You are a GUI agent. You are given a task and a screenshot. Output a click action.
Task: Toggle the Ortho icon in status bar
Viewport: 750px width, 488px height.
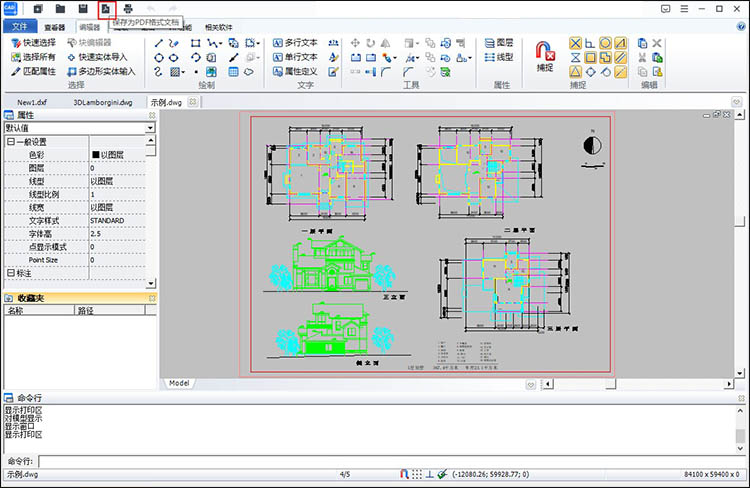pos(430,474)
